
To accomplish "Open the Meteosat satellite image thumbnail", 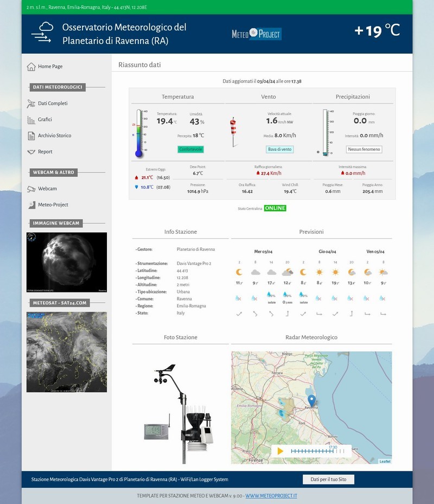I will tap(67, 352).
